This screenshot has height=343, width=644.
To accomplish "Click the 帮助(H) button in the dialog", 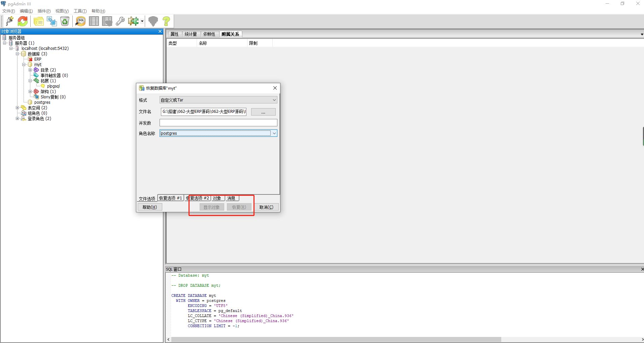I will (x=149, y=207).
